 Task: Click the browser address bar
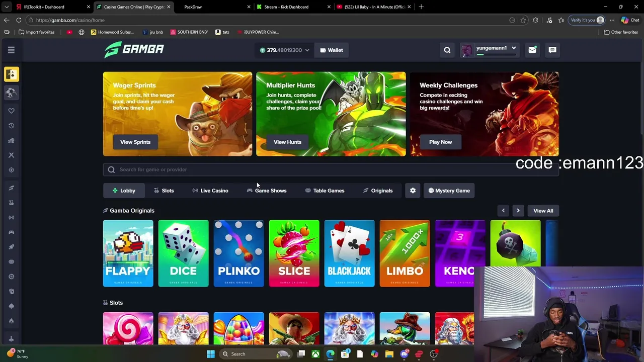point(267,20)
